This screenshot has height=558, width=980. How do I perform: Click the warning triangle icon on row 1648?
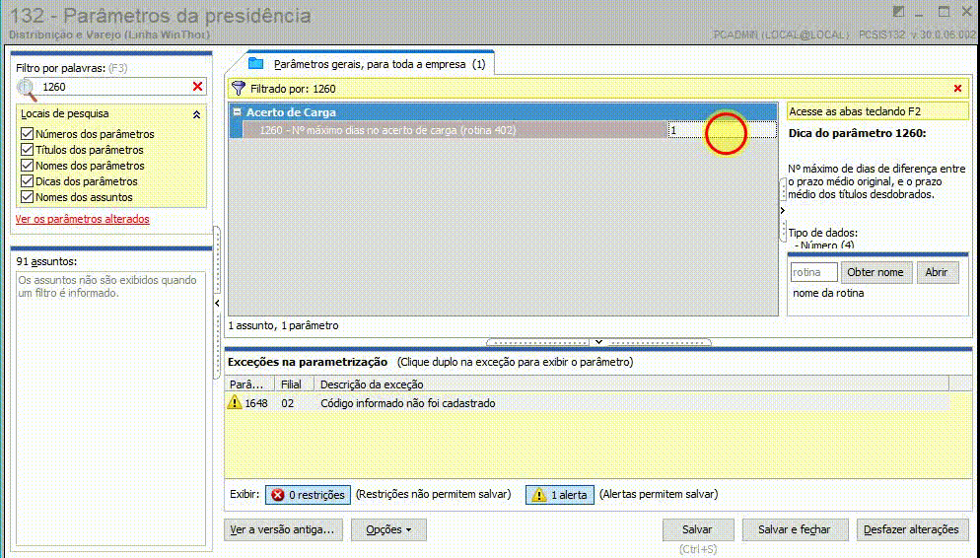[235, 402]
